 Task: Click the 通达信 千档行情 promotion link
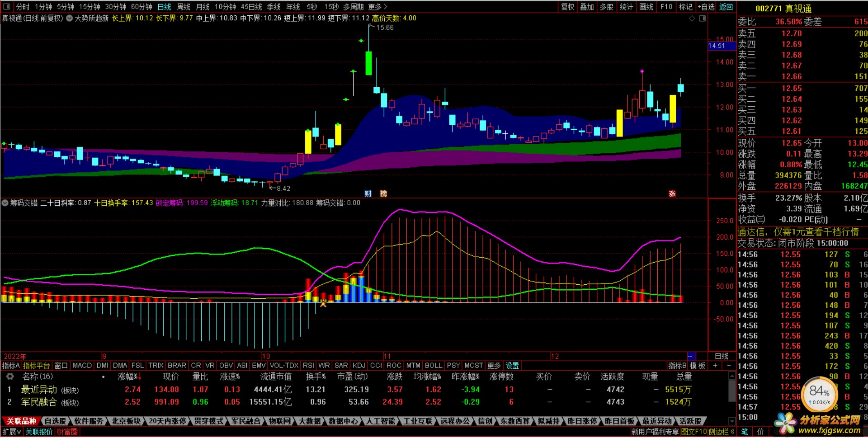798,232
